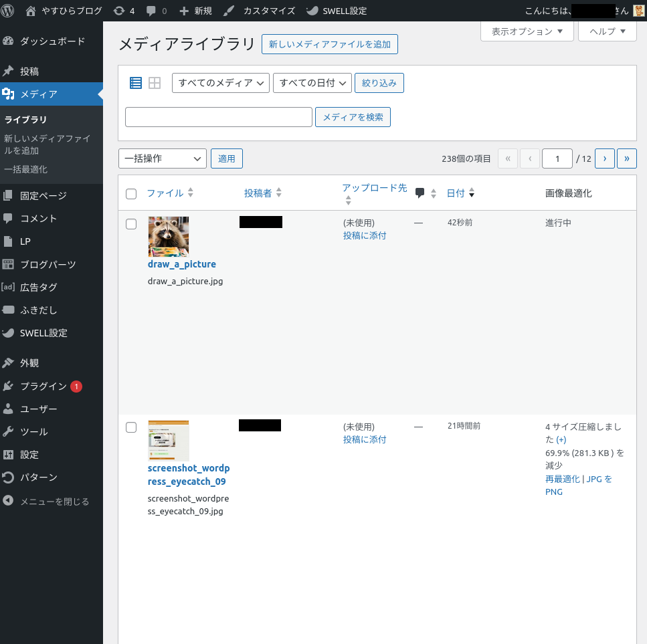Image resolution: width=647 pixels, height=644 pixels.
Task: Click the plus icon next to 新規
Action: [184, 11]
